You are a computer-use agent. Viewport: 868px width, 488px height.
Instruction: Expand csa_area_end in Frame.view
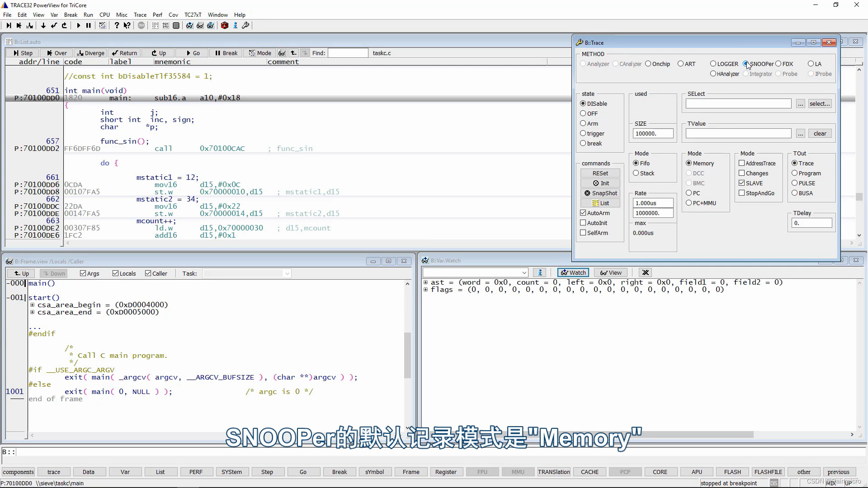32,312
